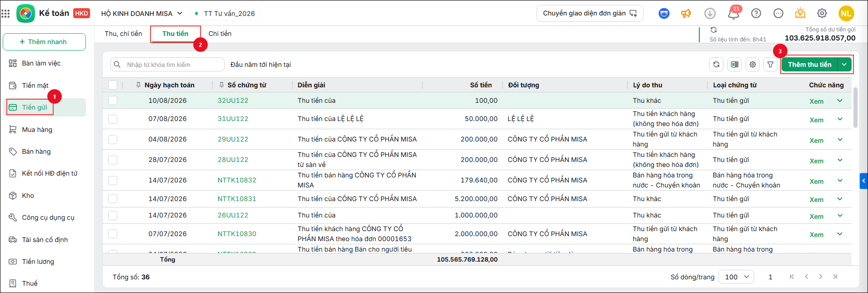Switch to the Thu, chi tiền tab
This screenshot has height=293, width=868.
tap(123, 34)
